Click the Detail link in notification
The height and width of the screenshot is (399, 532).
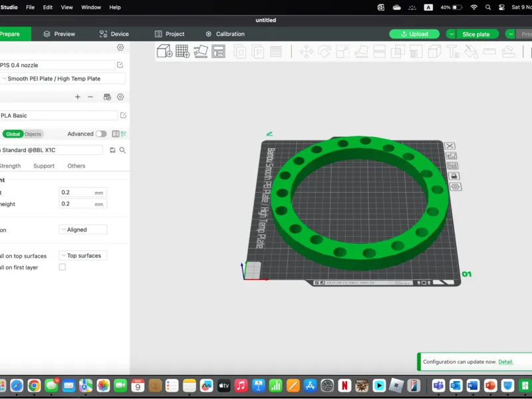[505, 362]
